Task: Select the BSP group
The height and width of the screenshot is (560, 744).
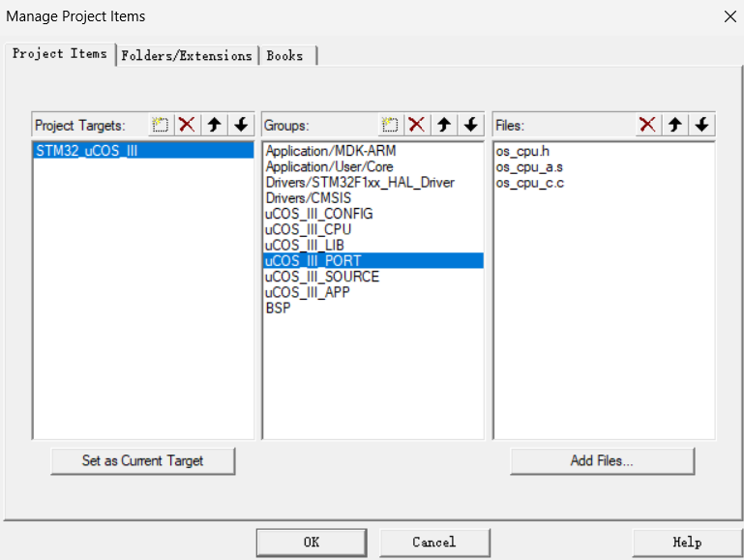Action: pyautogui.click(x=372, y=308)
